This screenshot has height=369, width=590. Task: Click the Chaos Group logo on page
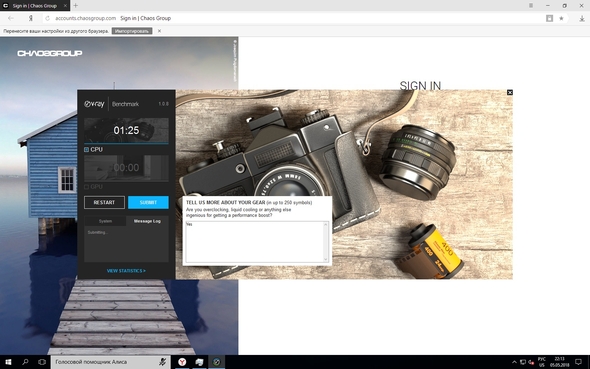pos(50,53)
